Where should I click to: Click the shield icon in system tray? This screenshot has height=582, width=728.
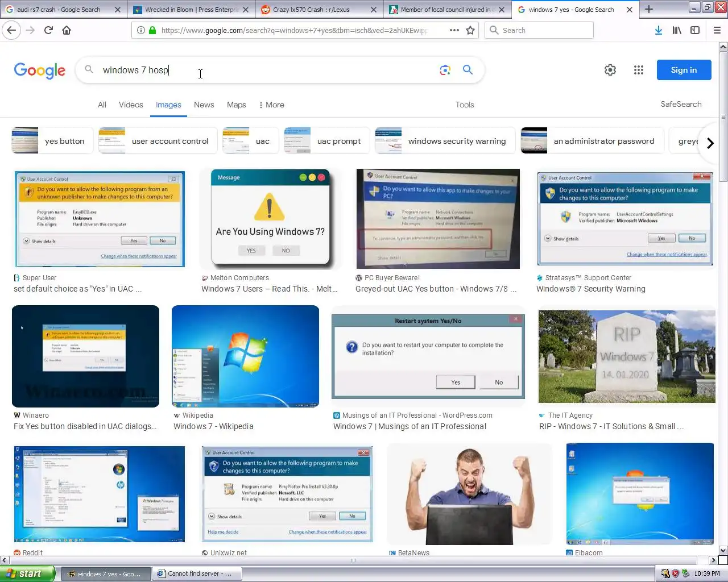coord(675,573)
